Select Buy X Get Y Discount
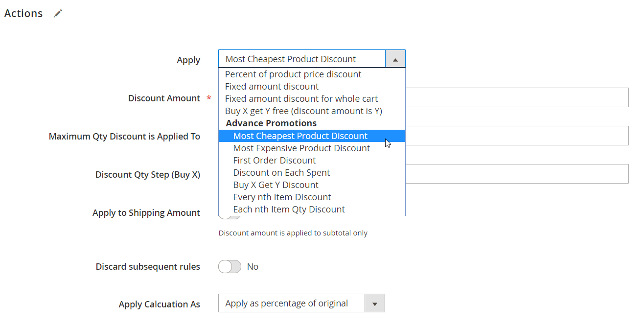This screenshot has height=327, width=644. (x=276, y=185)
